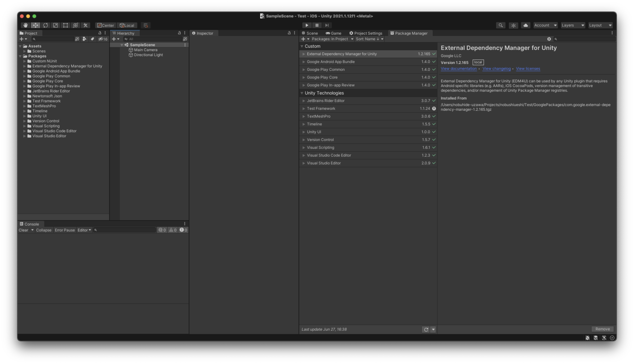
Task: Click the Console Clear button
Action: click(x=23, y=230)
